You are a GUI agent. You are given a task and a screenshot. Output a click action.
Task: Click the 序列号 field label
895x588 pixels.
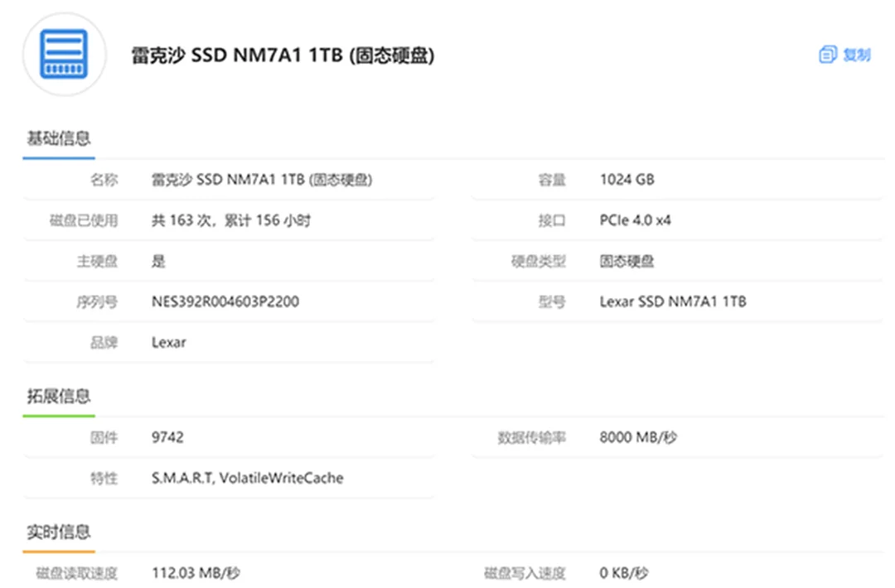[96, 301]
